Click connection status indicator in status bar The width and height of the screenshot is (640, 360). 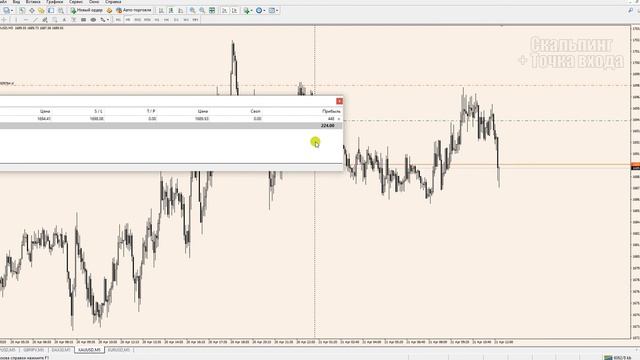point(619,358)
